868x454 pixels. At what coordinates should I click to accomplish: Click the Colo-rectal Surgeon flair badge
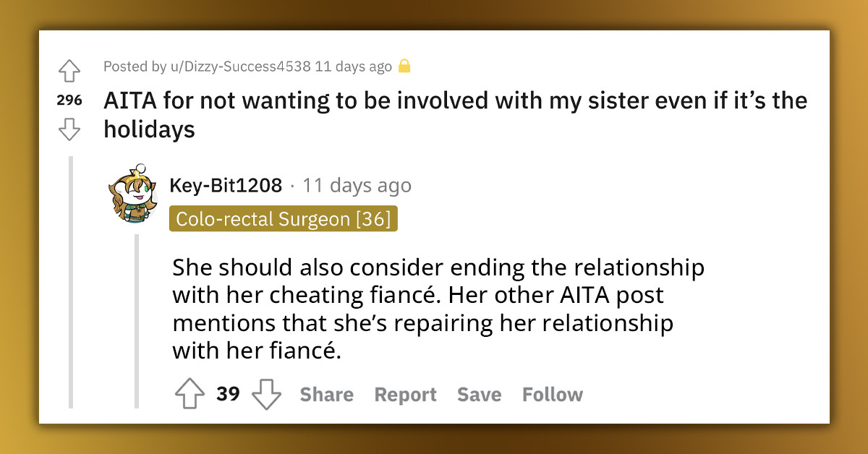(283, 218)
